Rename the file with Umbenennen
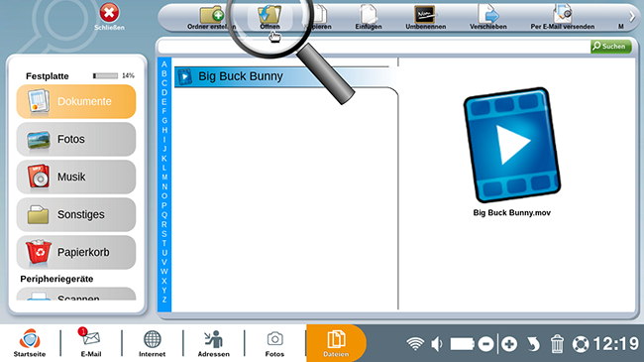 (x=425, y=17)
